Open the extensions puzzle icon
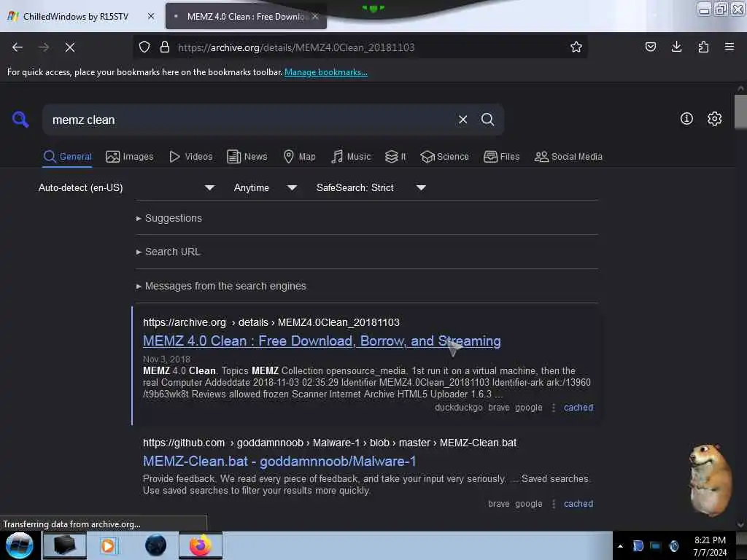This screenshot has height=560, width=747. [703, 47]
